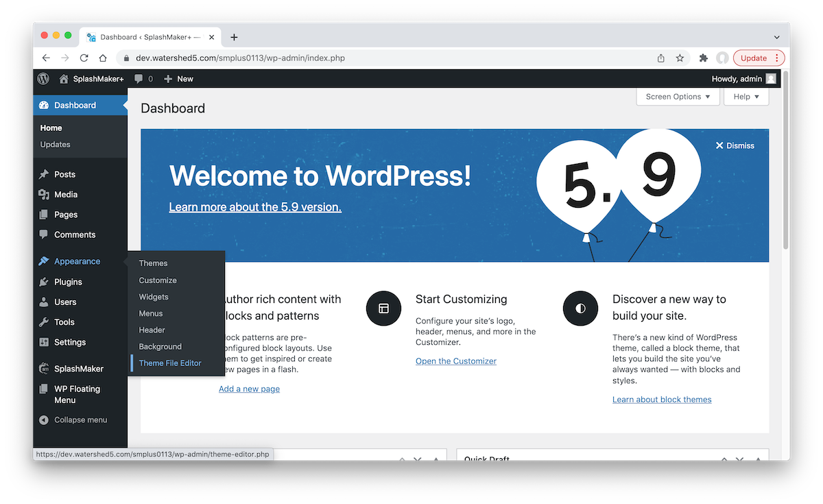
Task: Open Background in Appearance submenu
Action: (160, 347)
